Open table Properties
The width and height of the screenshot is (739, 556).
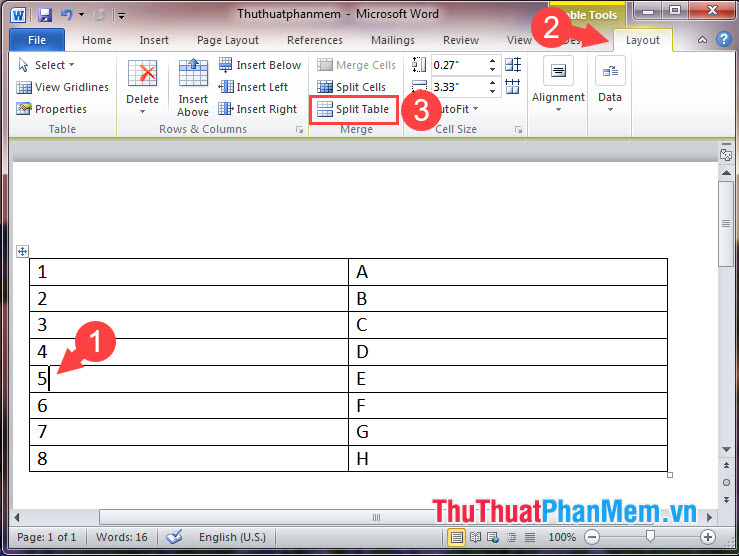(x=52, y=109)
